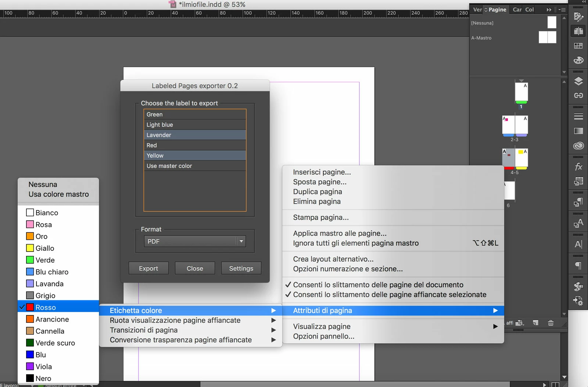Open the Paragraph Styles panel icon

[x=578, y=202]
